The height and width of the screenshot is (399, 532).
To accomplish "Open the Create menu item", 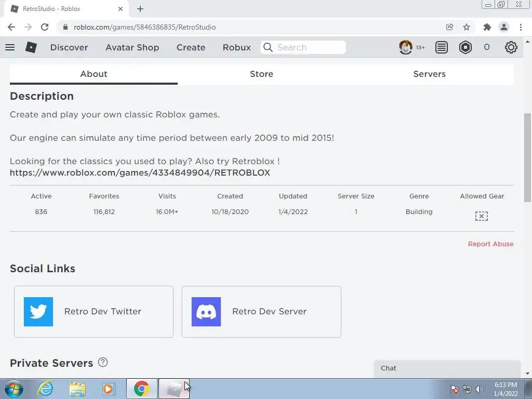I will click(191, 47).
